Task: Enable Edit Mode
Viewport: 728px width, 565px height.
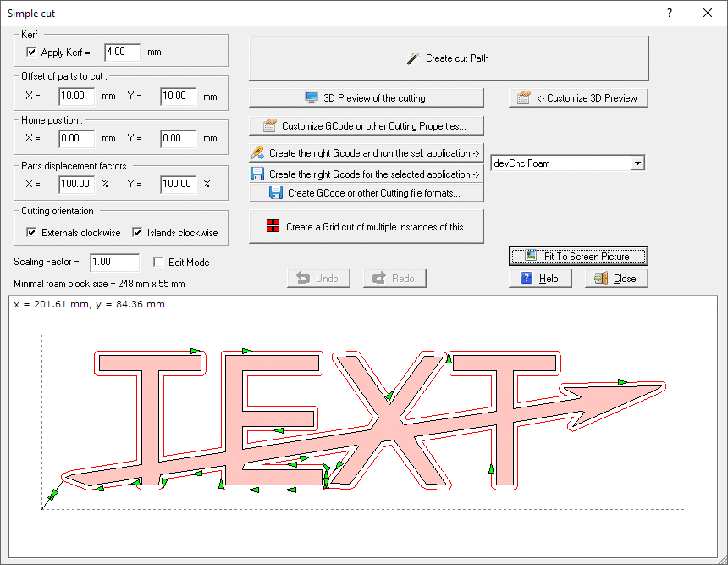Action: click(x=158, y=261)
